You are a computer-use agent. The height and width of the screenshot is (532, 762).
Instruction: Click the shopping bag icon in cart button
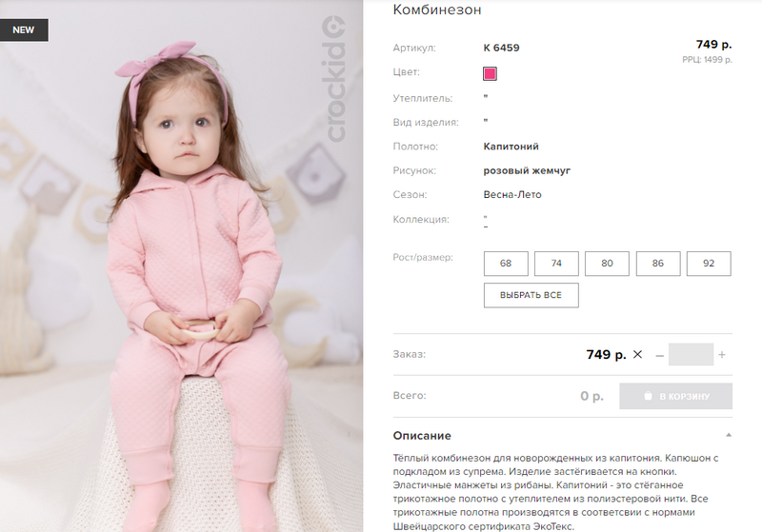click(648, 396)
